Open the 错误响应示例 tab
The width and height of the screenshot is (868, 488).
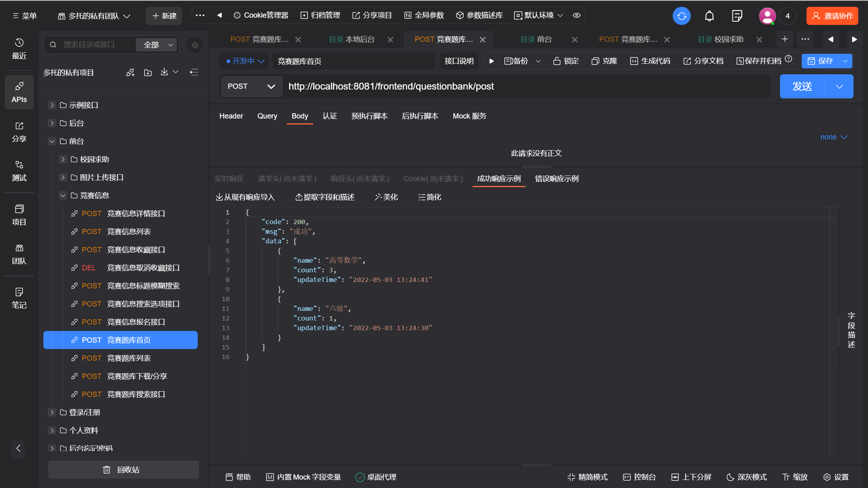tap(557, 179)
